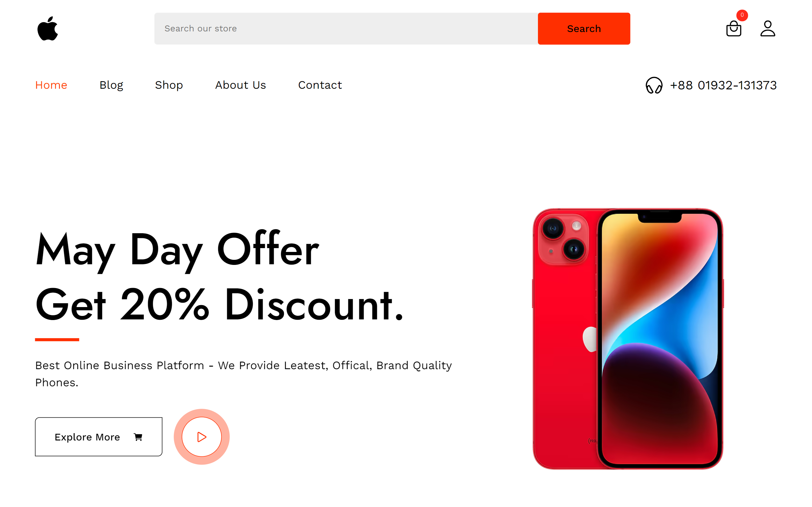Click the red iPhone product image
This screenshot has height=507, width=812.
click(x=628, y=339)
